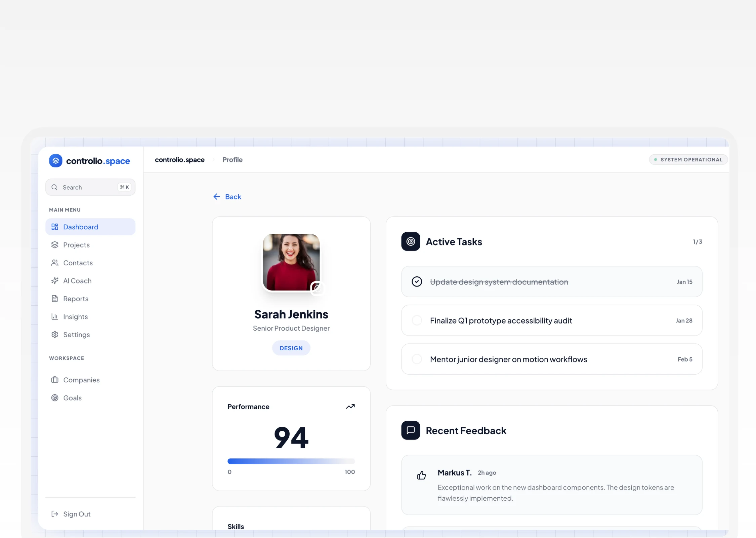
Task: Uncheck Update design system documentation task
Action: pyautogui.click(x=417, y=281)
